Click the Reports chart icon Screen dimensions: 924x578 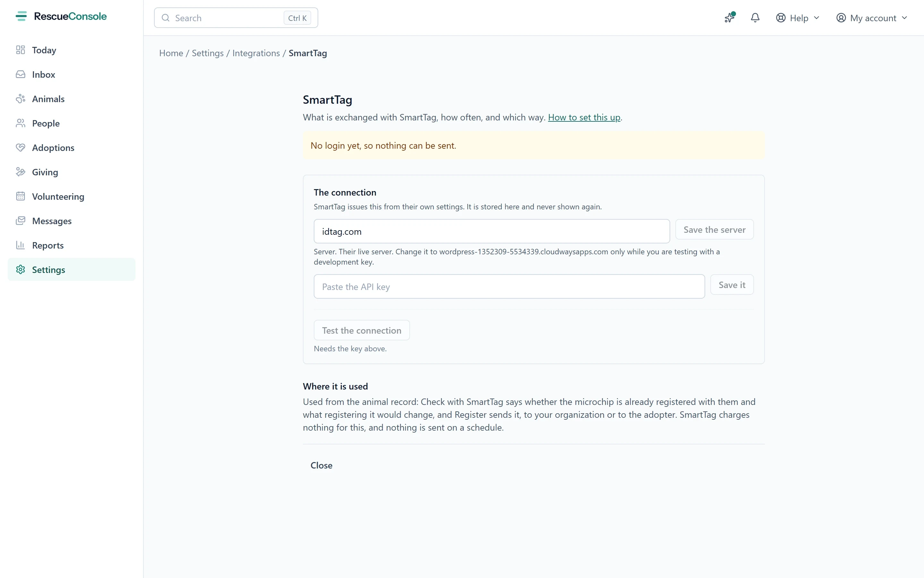pyautogui.click(x=21, y=245)
